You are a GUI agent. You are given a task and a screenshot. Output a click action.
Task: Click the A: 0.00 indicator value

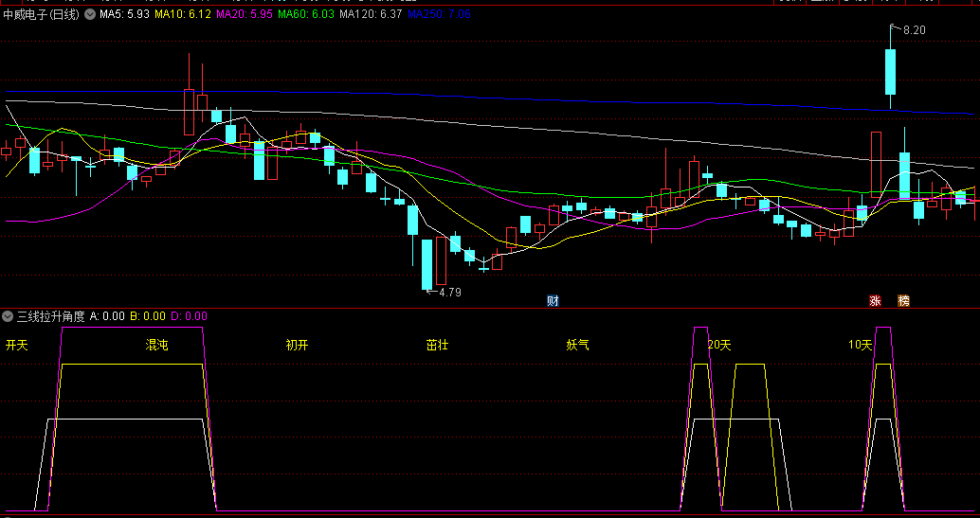[x=107, y=317]
